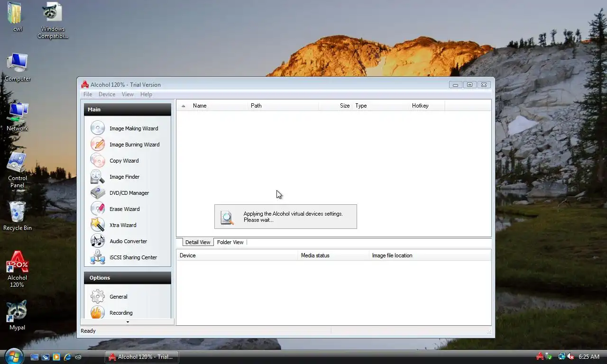Open General options gear icon
Screen dimensions: 607x364
pyautogui.click(x=98, y=297)
